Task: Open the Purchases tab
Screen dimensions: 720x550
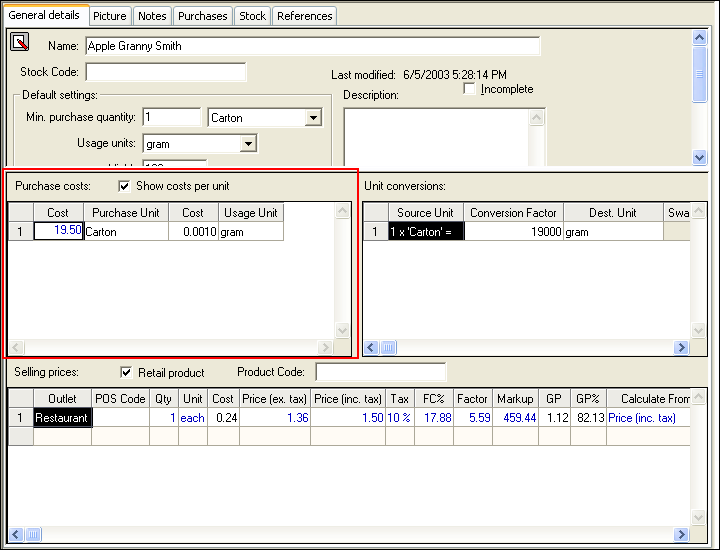Action: pos(202,16)
